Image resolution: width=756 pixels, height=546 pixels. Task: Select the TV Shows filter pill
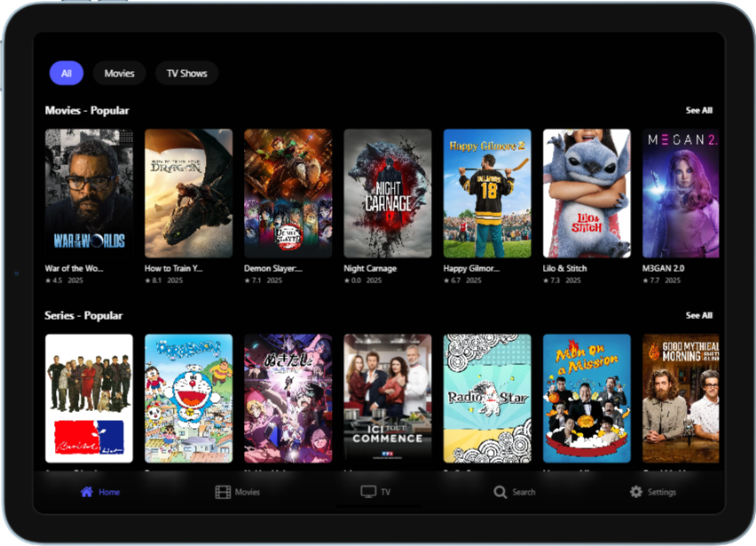pos(186,74)
